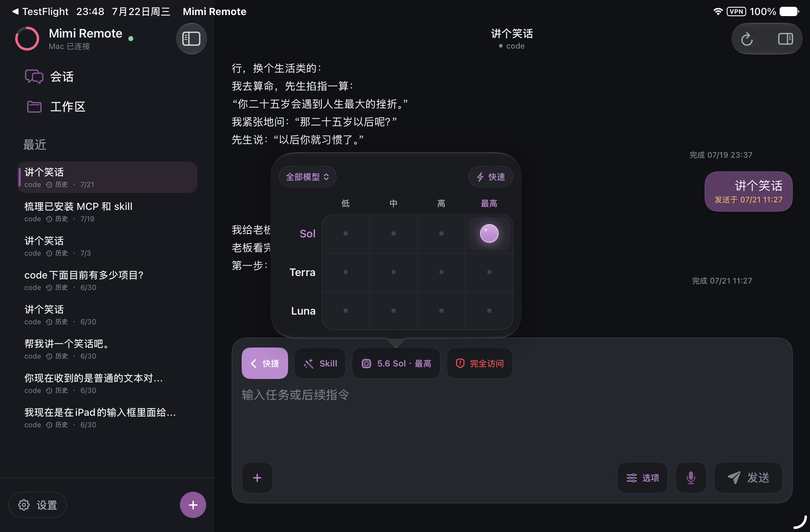This screenshot has height=532, width=810.
Task: Click the 完成 07/21 11:27 timestamp
Action: (722, 281)
